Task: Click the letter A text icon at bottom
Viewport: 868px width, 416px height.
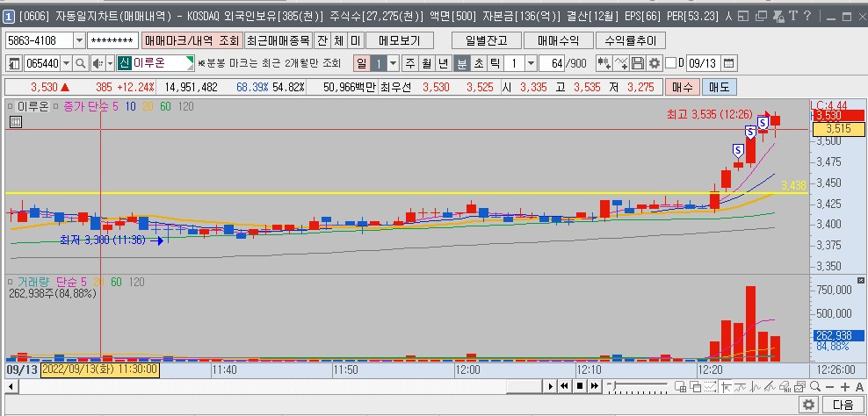Action: click(859, 386)
